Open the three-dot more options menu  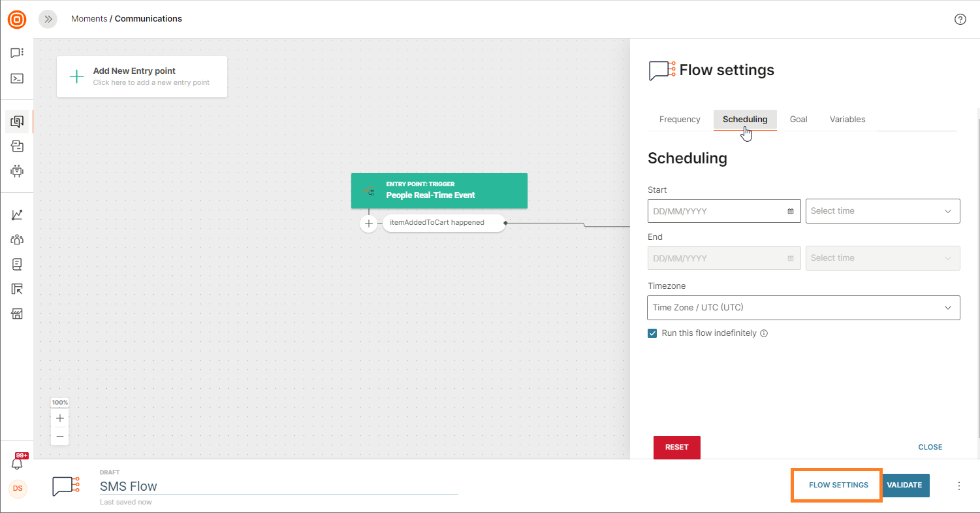tap(959, 486)
